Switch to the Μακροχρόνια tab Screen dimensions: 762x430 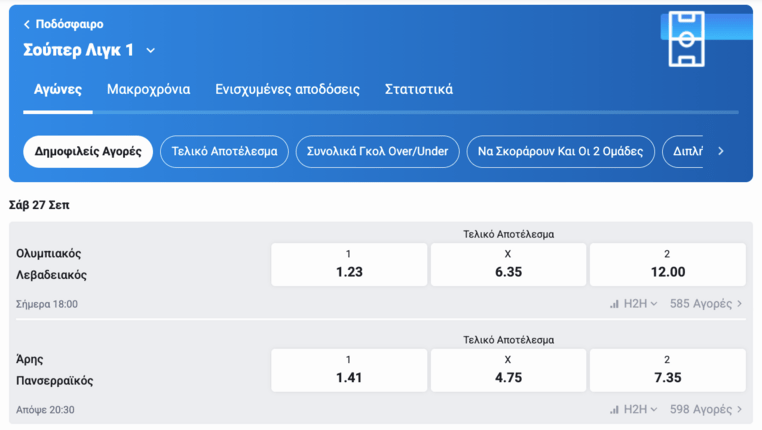148,89
